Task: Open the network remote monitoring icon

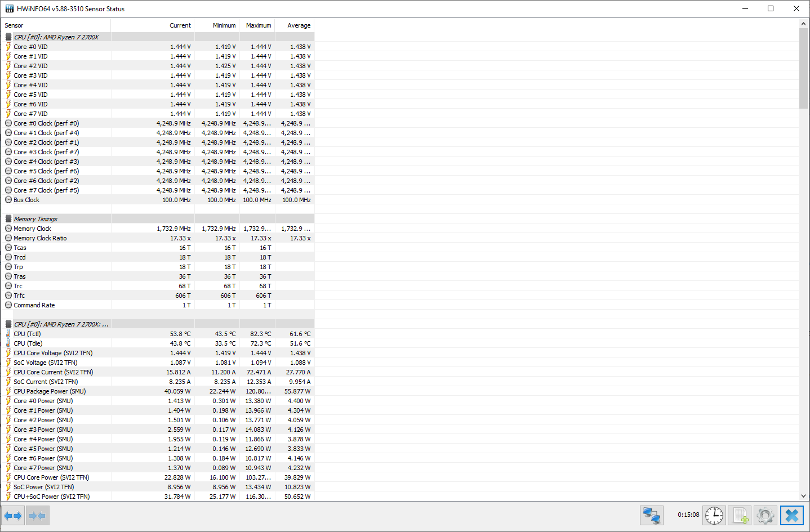Action: click(652, 515)
